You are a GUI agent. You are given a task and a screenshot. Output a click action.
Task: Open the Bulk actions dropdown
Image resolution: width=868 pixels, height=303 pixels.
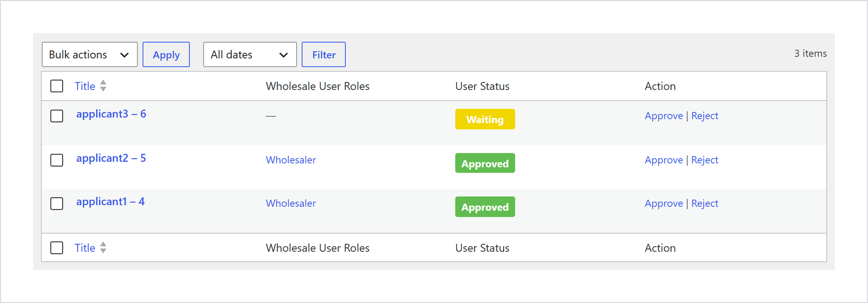90,55
